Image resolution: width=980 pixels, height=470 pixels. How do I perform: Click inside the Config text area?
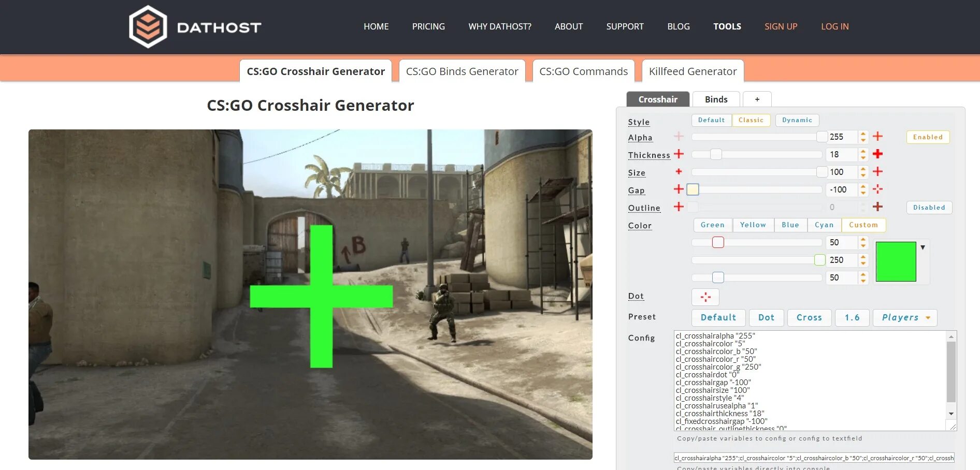(810, 381)
